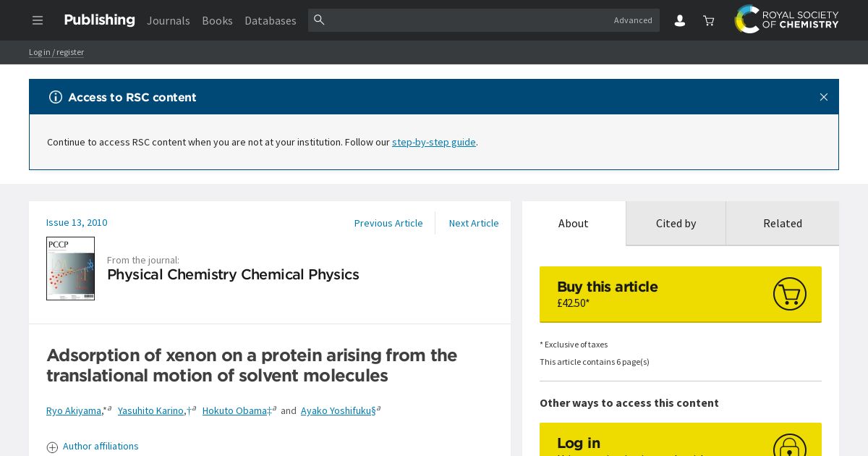
Task: Open the user account icon
Action: pos(680,20)
